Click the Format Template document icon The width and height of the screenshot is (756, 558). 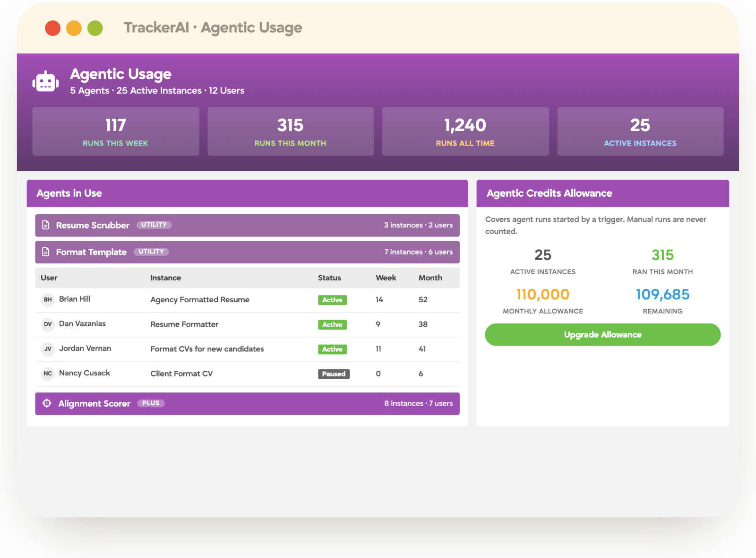(46, 252)
